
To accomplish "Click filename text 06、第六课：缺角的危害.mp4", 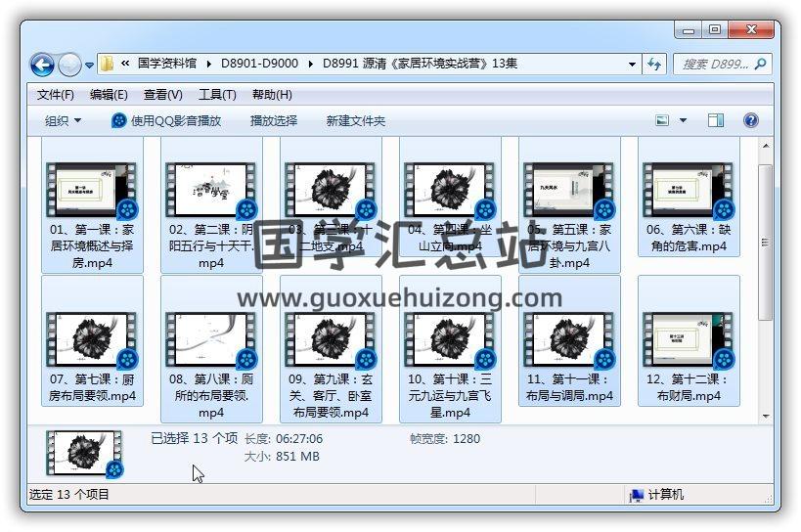I will (x=689, y=238).
